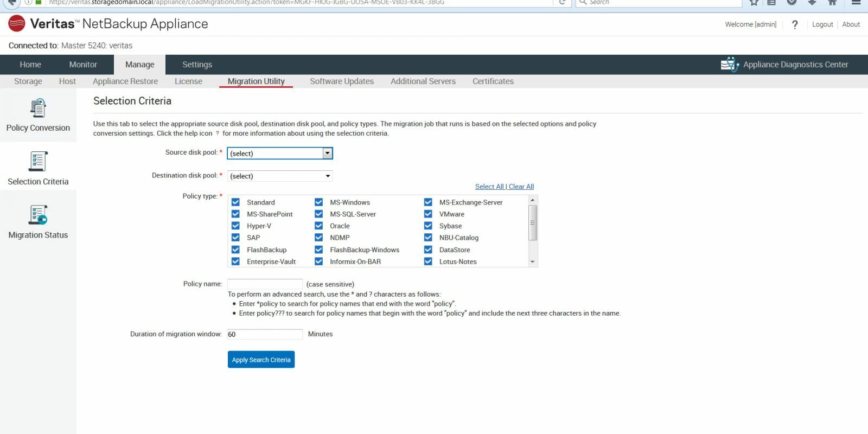Image resolution: width=868 pixels, height=434 pixels.
Task: Uncheck the Enterprise-Vault policy type
Action: coord(235,261)
